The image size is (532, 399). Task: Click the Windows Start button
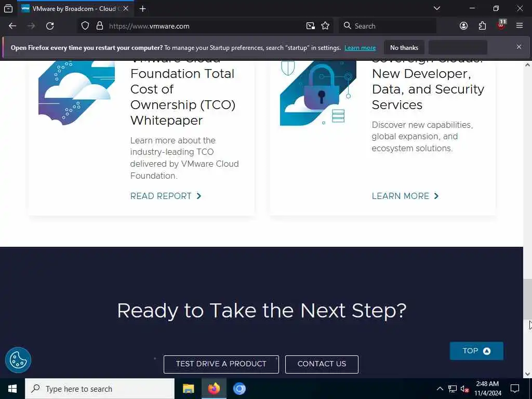pos(12,389)
